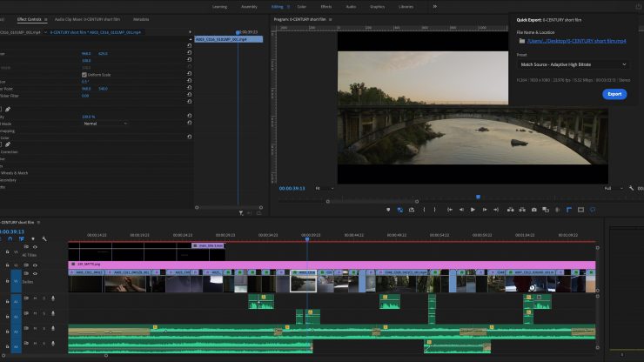644x362 pixels.
Task: Toggle the Uniform Scale checkbox
Action: click(84, 75)
